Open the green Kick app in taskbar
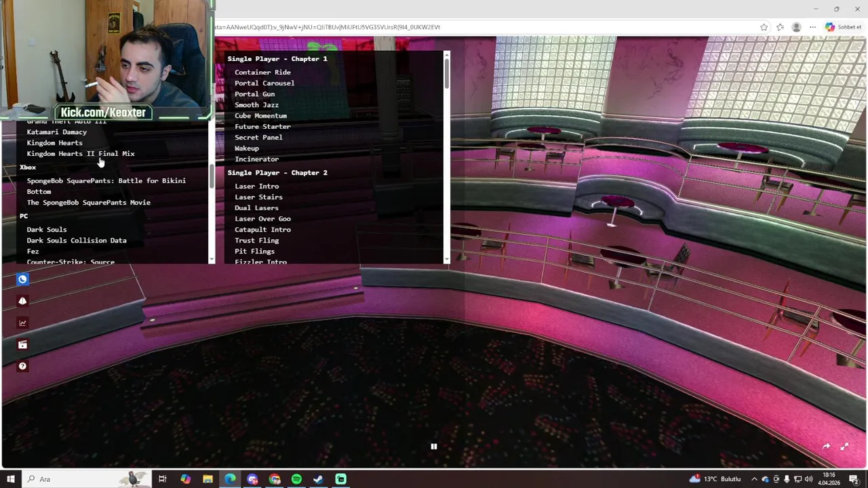 [x=340, y=479]
